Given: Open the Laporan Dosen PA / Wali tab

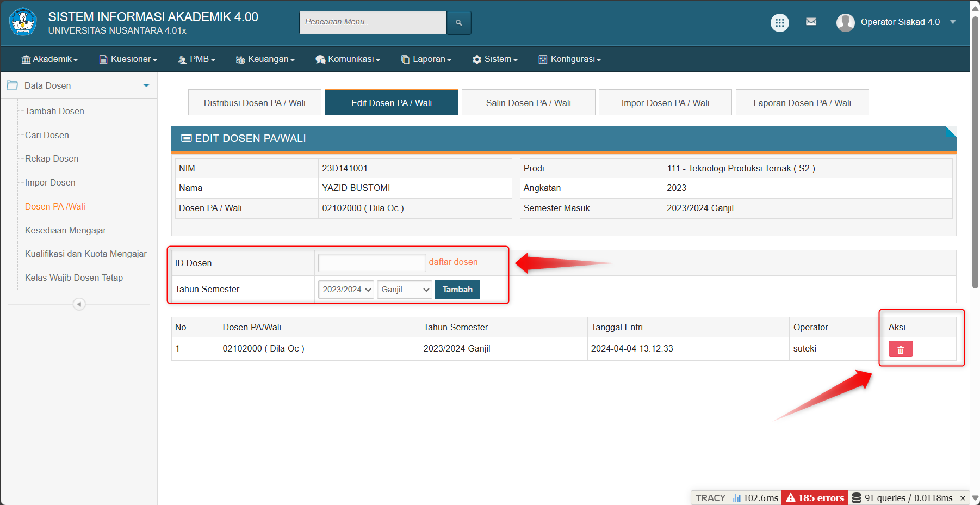Looking at the screenshot, I should (x=802, y=103).
